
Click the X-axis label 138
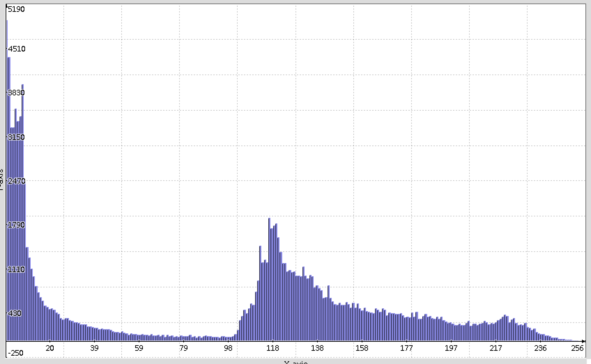pos(317,348)
